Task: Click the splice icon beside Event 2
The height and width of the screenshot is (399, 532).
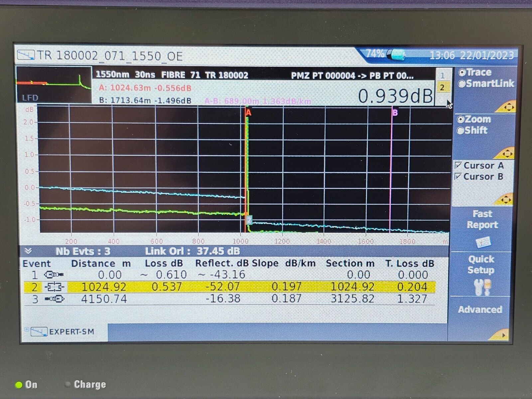Action: tap(55, 286)
